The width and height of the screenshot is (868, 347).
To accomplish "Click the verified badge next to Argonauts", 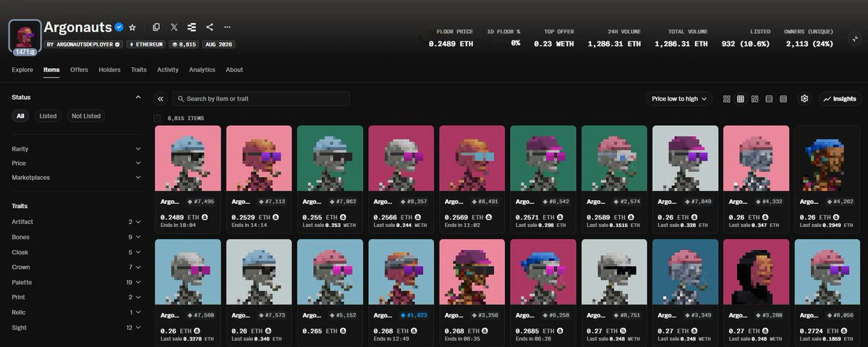I will 119,27.
